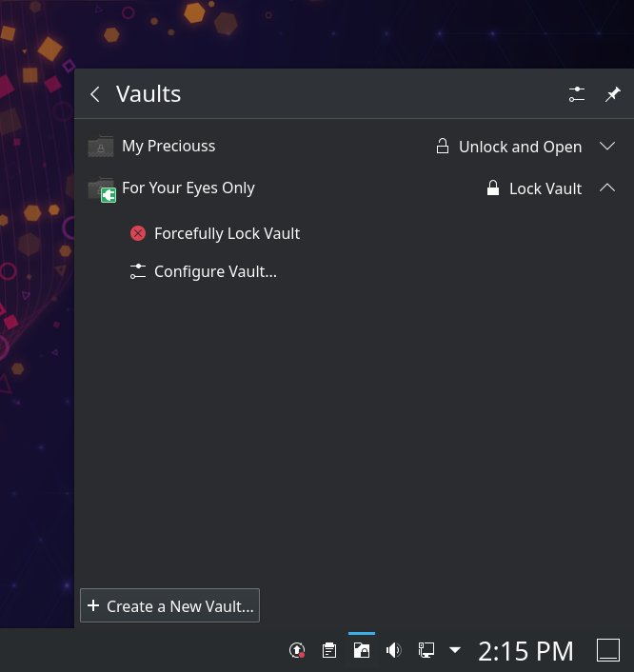The height and width of the screenshot is (672, 634).
Task: Open the updates notifier tray icon
Action: coord(297,650)
